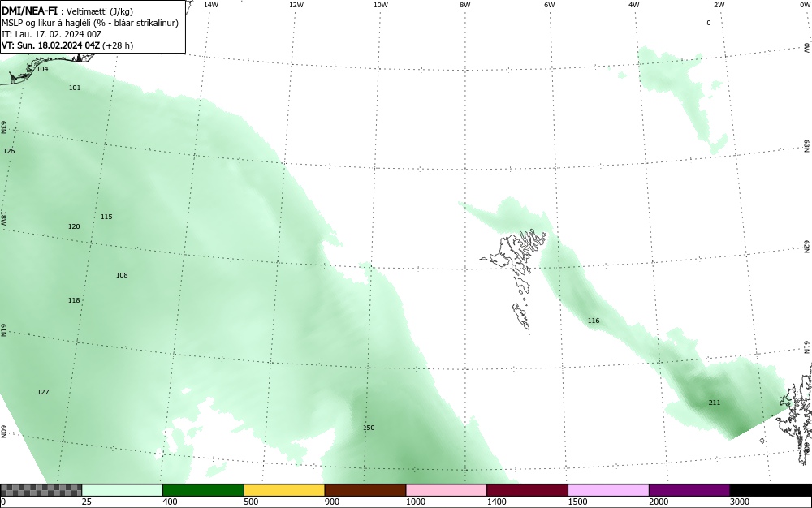Viewport: 812px width, 508px height.
Task: Select the brown 900–1000 legend swatch
Action: [x=365, y=490]
